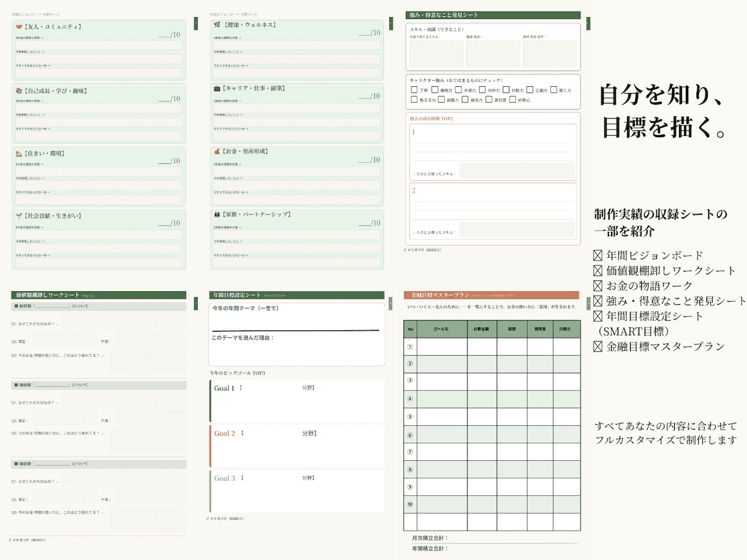747x560 pixels.
Task: Click row number ⑩ in the finance table
Action: click(x=410, y=504)
